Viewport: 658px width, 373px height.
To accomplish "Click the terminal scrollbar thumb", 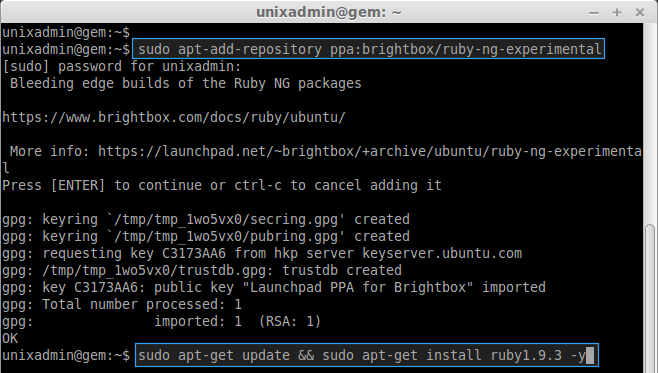I will (x=650, y=299).
